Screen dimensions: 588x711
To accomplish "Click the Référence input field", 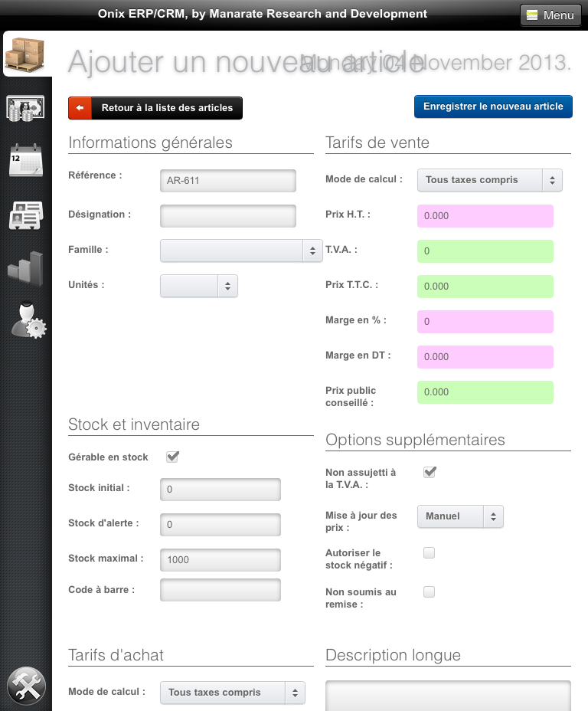I will 228,181.
